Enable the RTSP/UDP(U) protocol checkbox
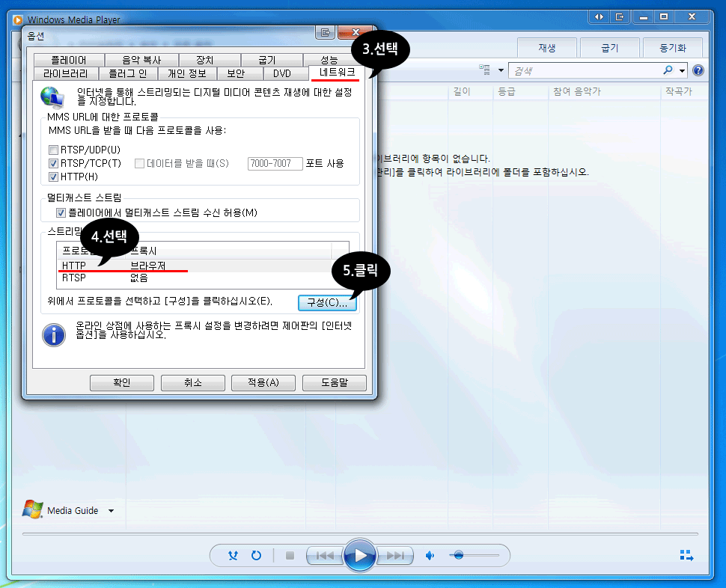 coord(54,150)
